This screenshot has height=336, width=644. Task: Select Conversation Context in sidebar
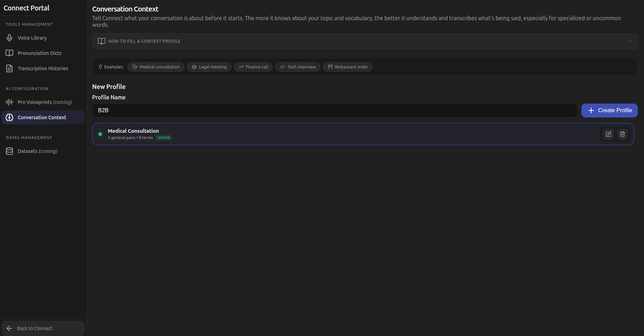coord(43,117)
